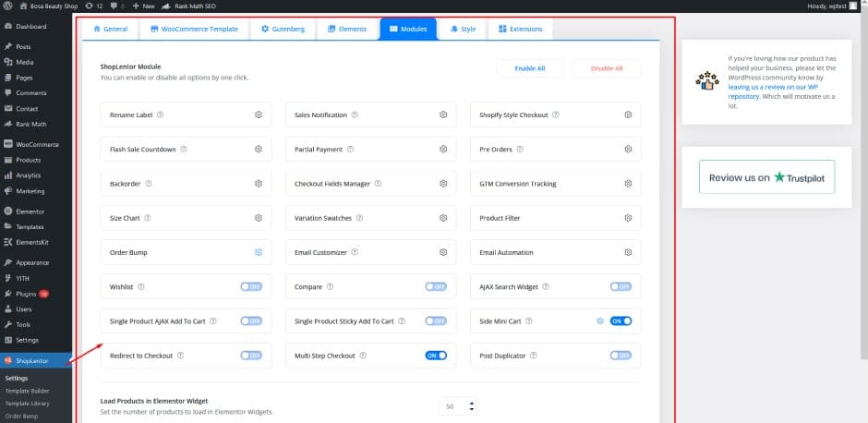Open Checkout Fields Manager settings gear
The image size is (868, 423).
click(x=443, y=183)
